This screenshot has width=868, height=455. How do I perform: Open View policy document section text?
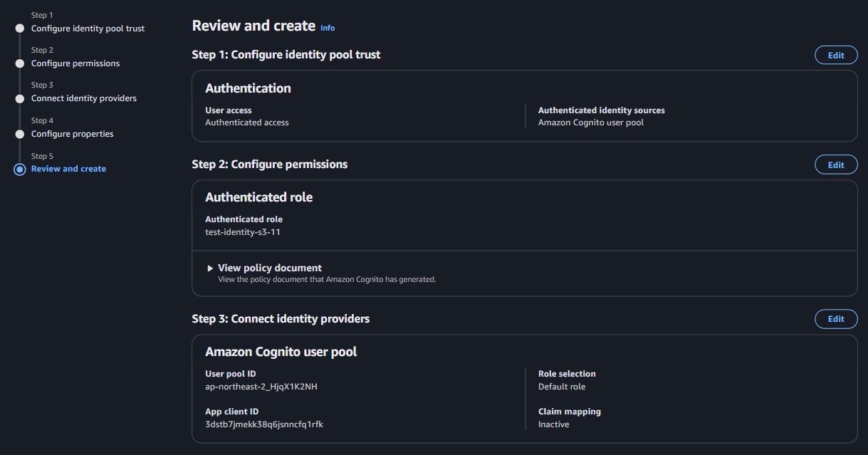pyautogui.click(x=270, y=268)
